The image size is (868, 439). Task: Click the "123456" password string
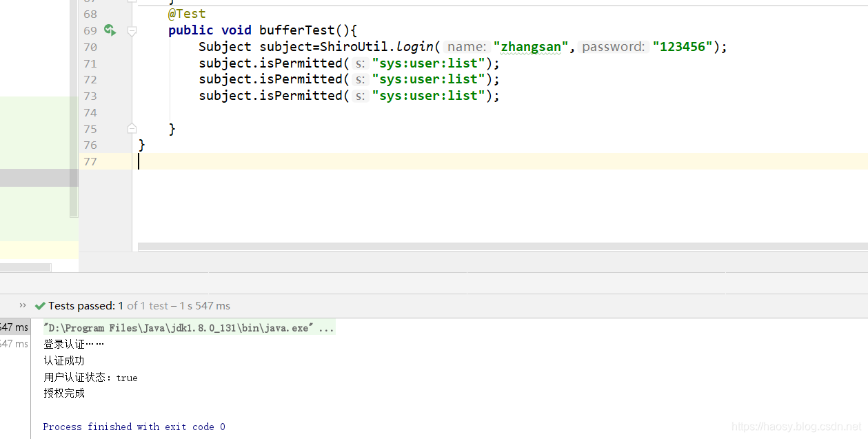[x=683, y=47]
